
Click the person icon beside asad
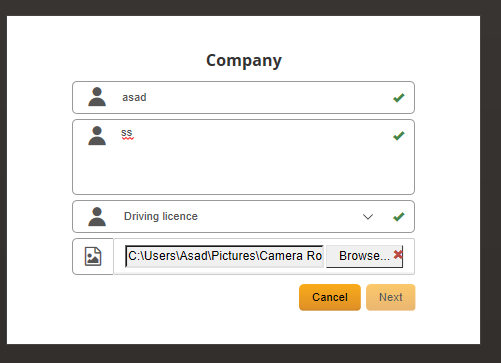(x=97, y=97)
